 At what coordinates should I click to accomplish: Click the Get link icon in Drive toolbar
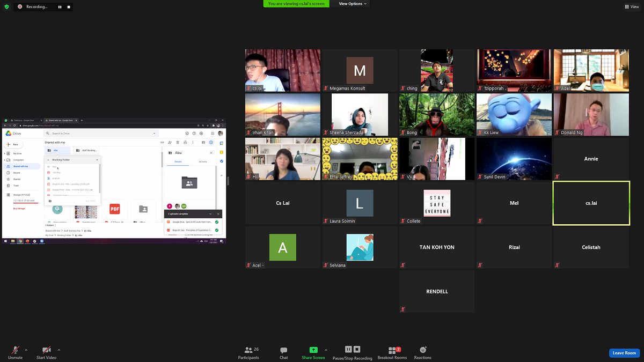(x=162, y=143)
